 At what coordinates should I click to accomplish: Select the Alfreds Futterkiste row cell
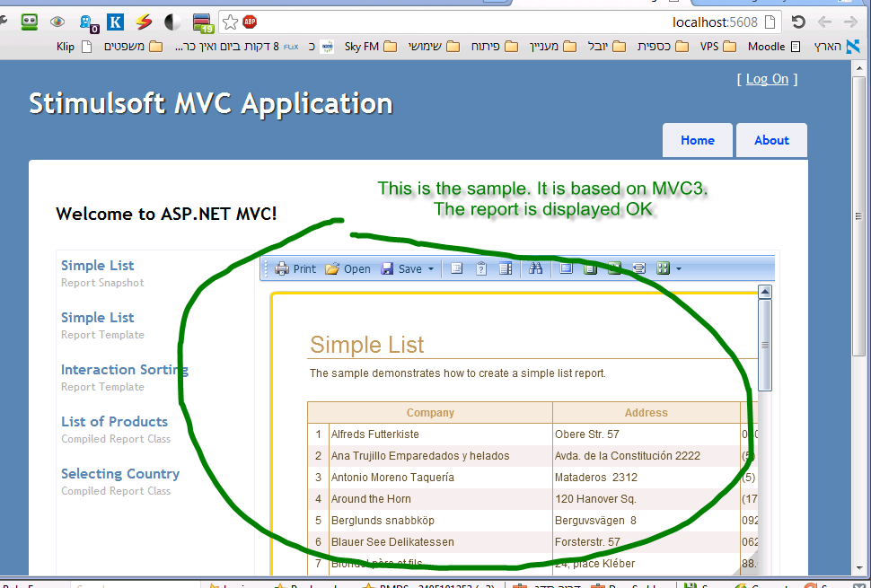click(440, 434)
